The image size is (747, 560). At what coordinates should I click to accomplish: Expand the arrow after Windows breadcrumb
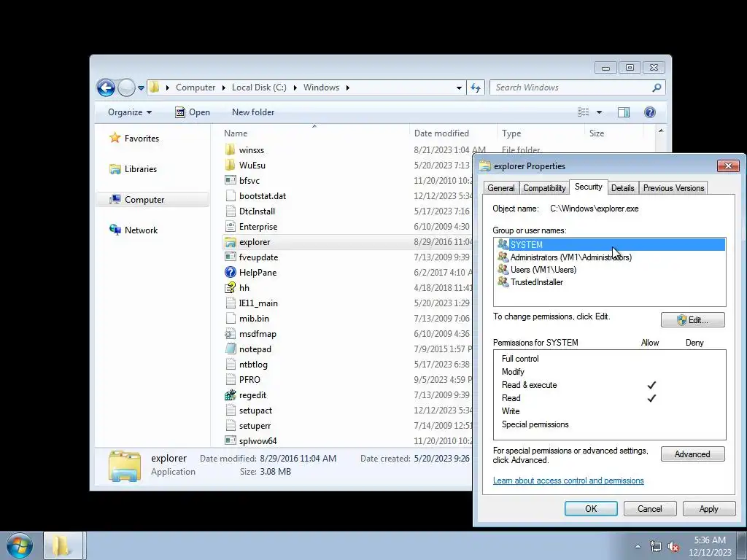point(348,87)
